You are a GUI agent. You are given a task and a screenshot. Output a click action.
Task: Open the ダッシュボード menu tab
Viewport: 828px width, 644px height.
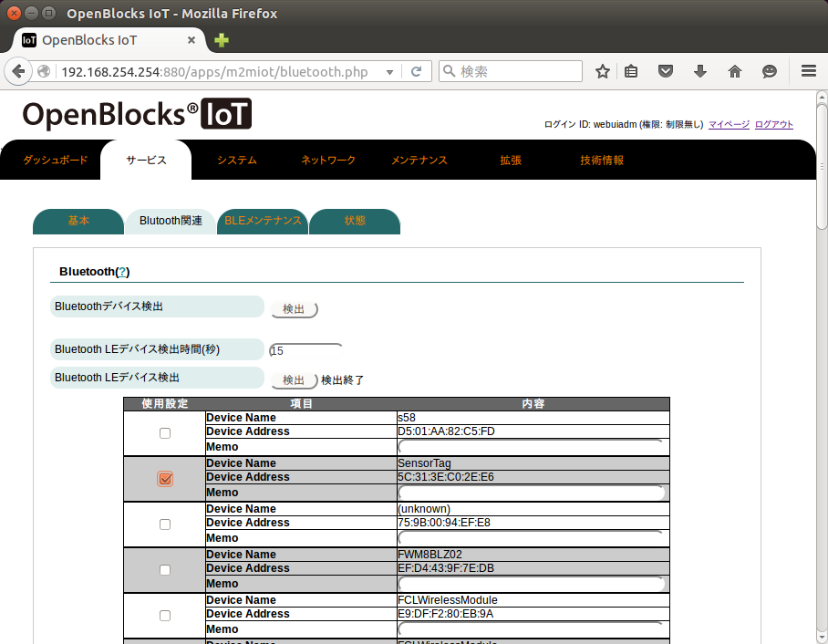click(x=56, y=160)
